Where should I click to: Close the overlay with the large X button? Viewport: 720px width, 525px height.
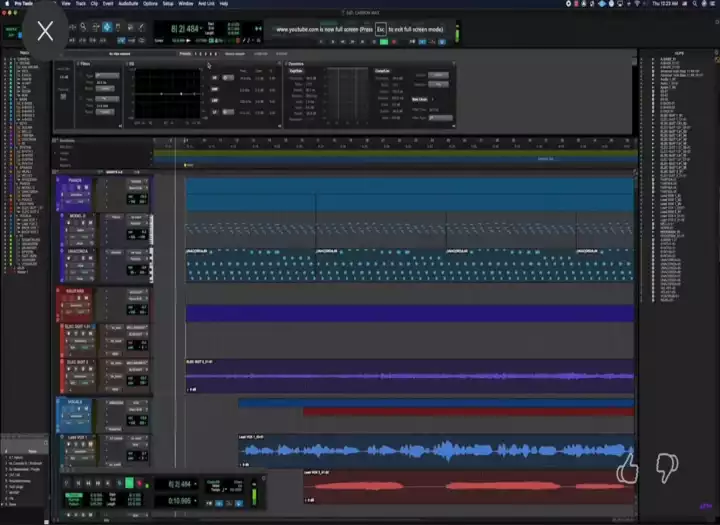point(45,31)
